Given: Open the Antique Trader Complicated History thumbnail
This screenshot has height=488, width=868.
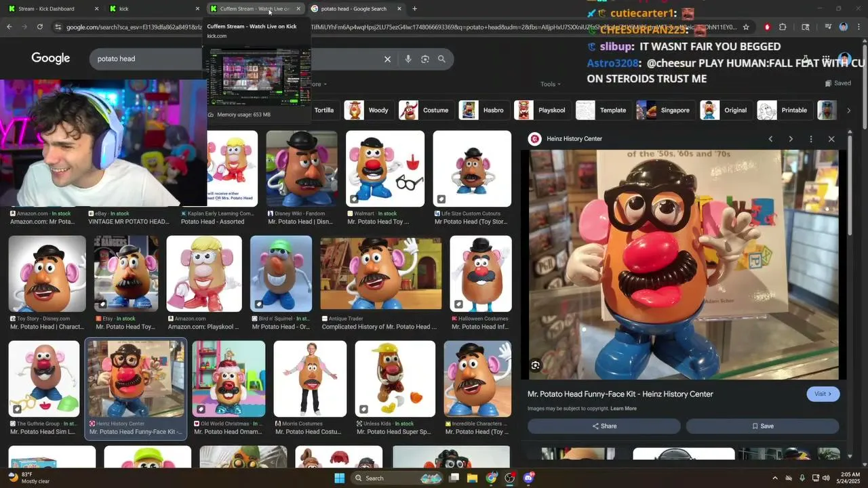Looking at the screenshot, I should coord(381,274).
